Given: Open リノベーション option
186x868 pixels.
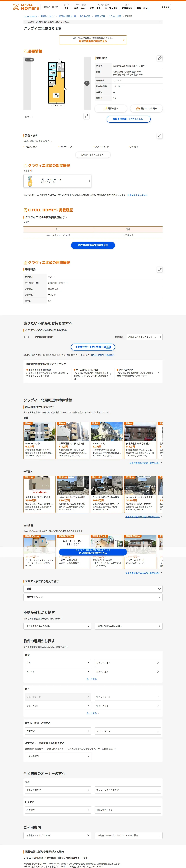Looking at the screenshot, I should point(128,731).
